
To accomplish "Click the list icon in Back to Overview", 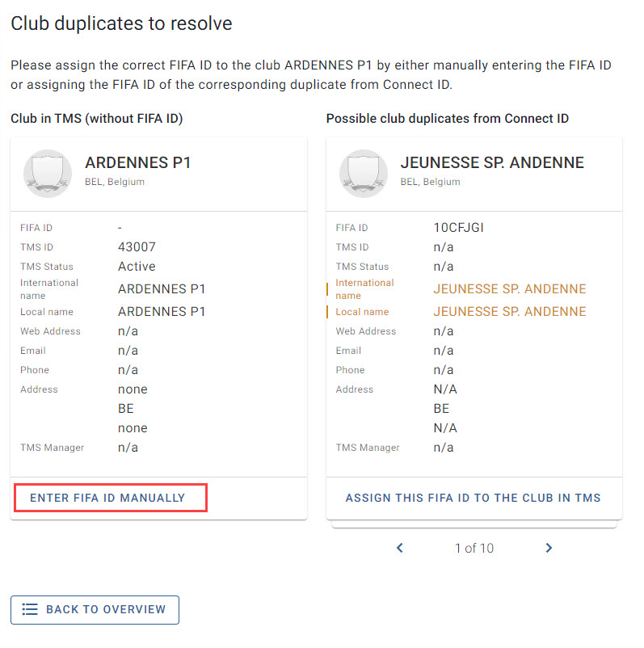I will click(30, 609).
